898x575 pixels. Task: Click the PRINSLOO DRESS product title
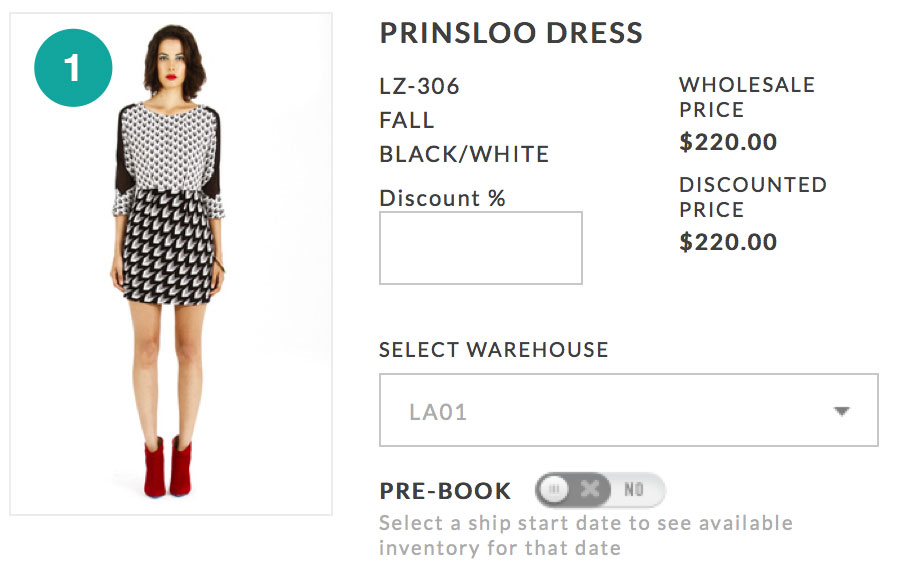click(x=511, y=32)
